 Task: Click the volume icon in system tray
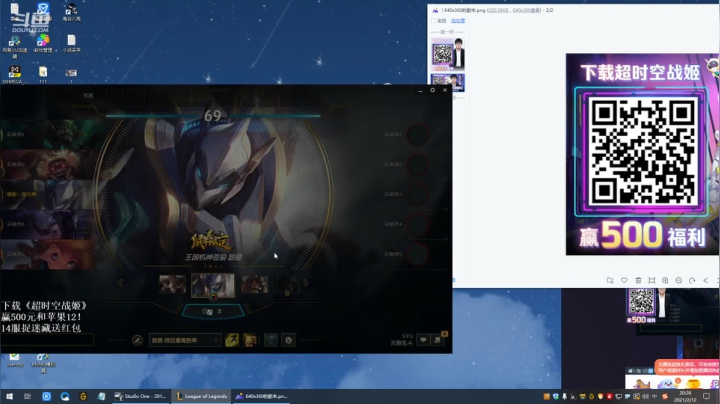pos(645,396)
